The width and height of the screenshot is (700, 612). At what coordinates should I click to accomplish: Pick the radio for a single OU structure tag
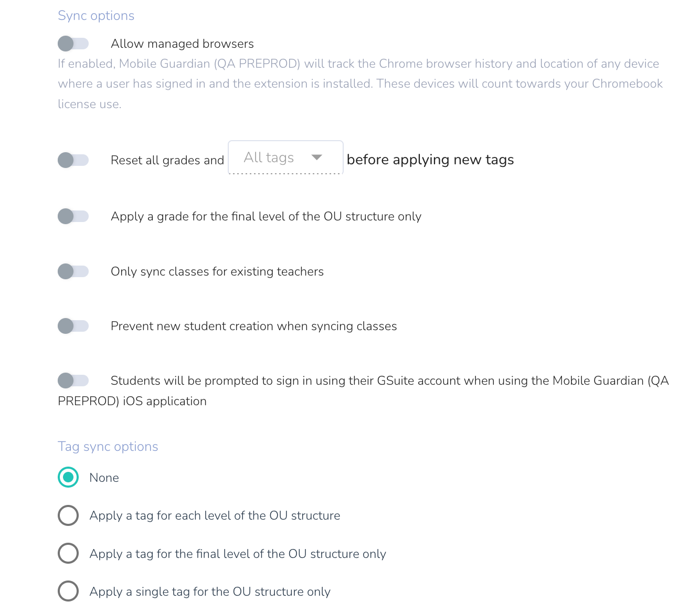click(68, 592)
